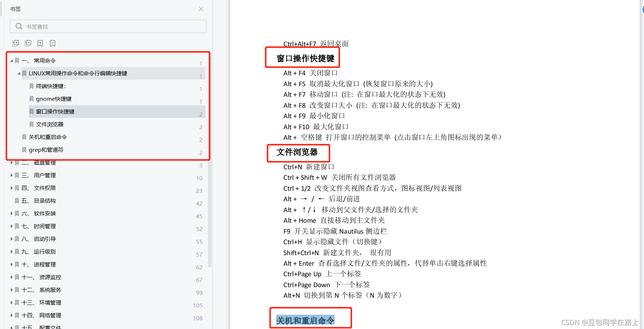Expand the 十二、系统服务 bookmark
644x329 pixels.
[12, 290]
